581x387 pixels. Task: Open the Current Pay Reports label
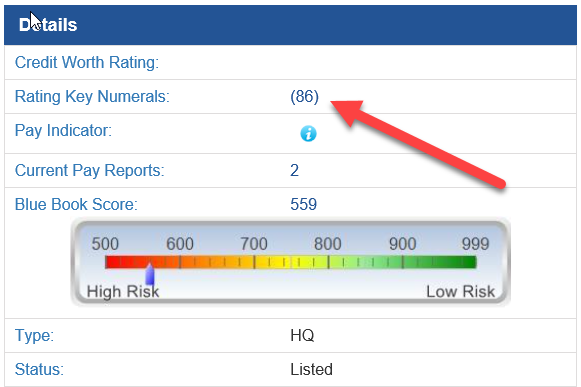[89, 171]
